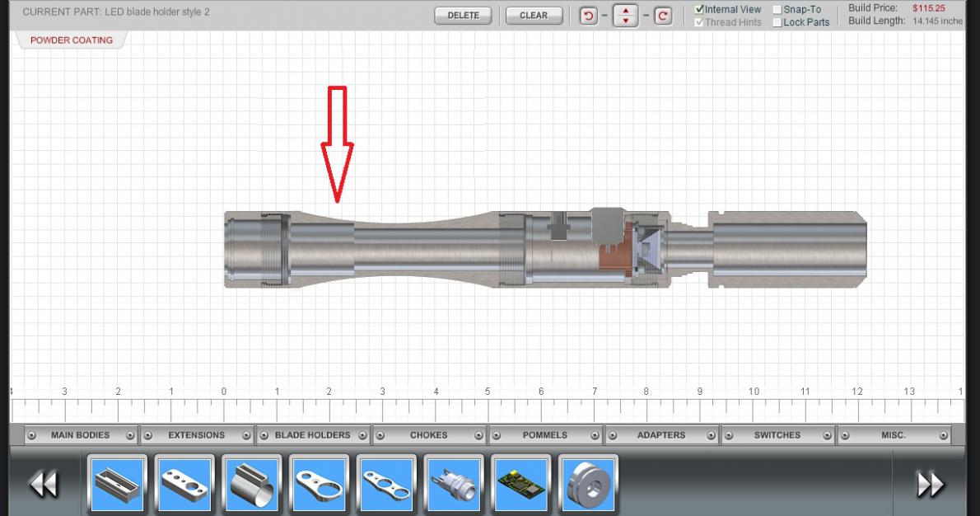Open the BLADE HOLDERS category tab
The image size is (980, 516).
click(x=312, y=435)
